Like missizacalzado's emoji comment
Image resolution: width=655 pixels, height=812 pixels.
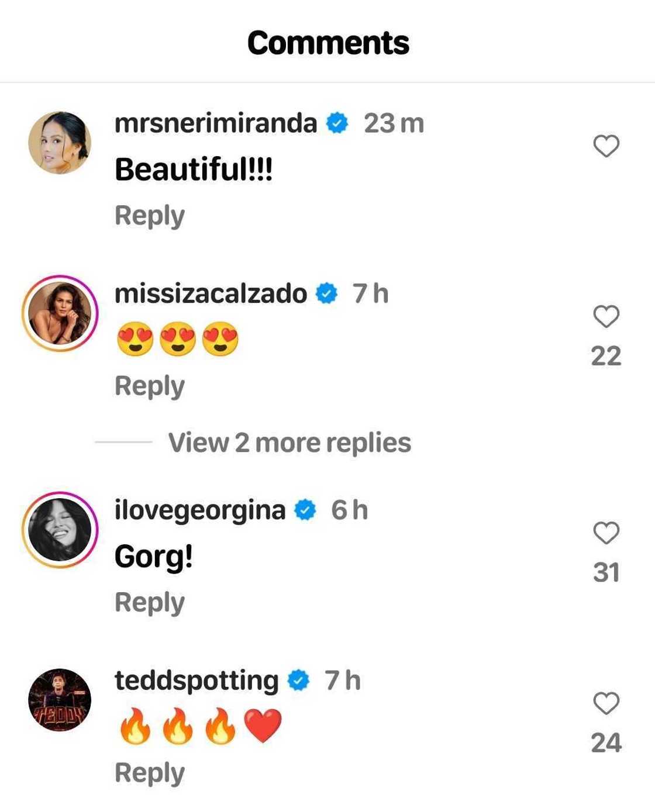coord(606,317)
